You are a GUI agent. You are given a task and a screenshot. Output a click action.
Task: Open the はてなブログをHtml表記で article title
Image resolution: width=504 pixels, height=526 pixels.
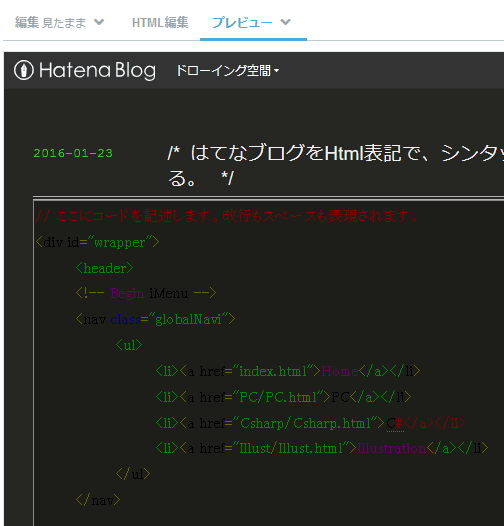click(336, 165)
